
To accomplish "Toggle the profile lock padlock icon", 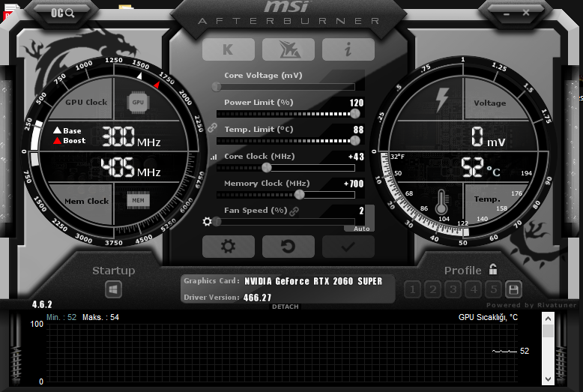I will [x=493, y=269].
